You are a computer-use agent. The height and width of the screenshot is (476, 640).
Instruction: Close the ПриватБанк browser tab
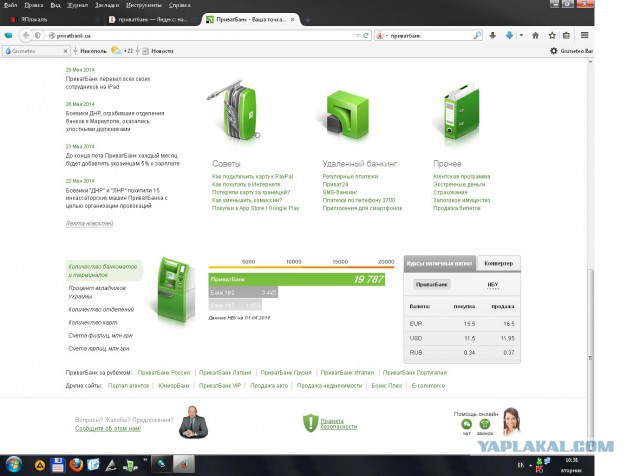(x=292, y=20)
